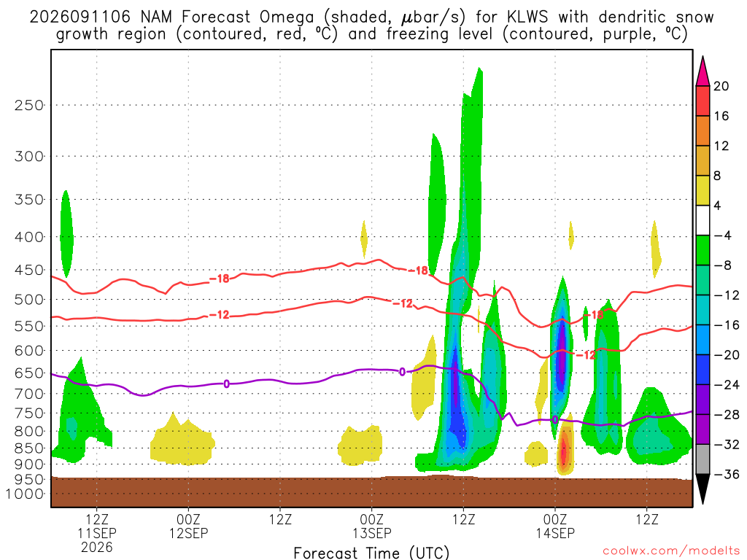This screenshot has height=560, width=747.
Task: Click the yellow 4-8 colorbar swatch
Action: tap(703, 190)
